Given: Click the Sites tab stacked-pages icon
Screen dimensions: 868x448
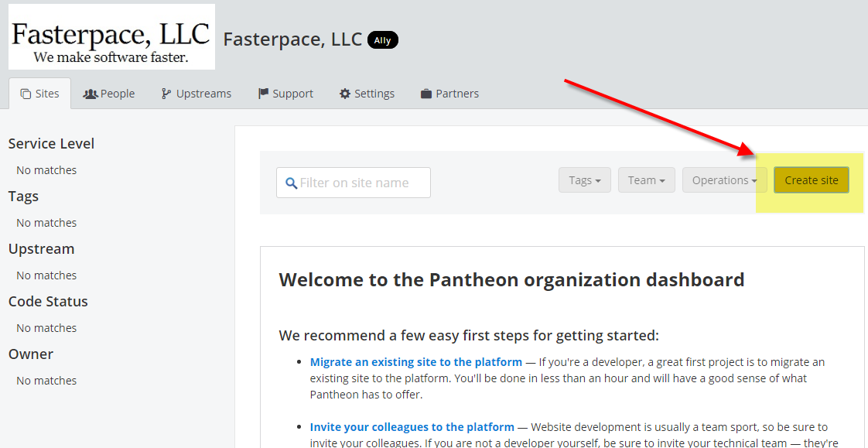Looking at the screenshot, I should point(26,94).
